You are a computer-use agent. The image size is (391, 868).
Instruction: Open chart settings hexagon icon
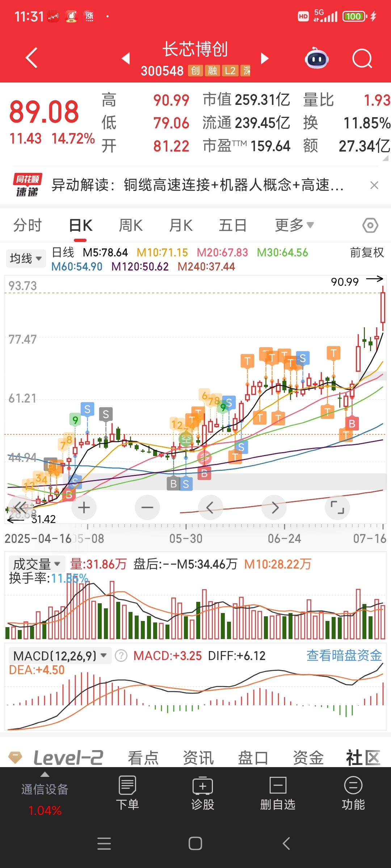[370, 225]
